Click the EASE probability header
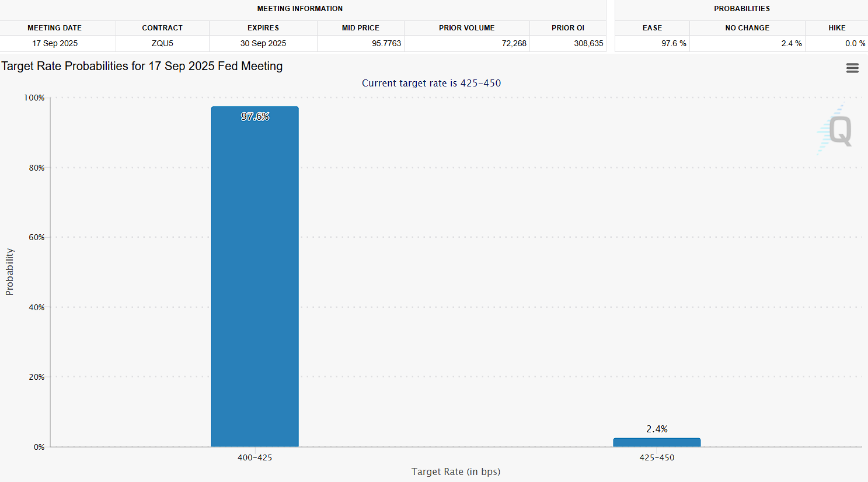Screen dimensions: 868x482 pos(652,28)
